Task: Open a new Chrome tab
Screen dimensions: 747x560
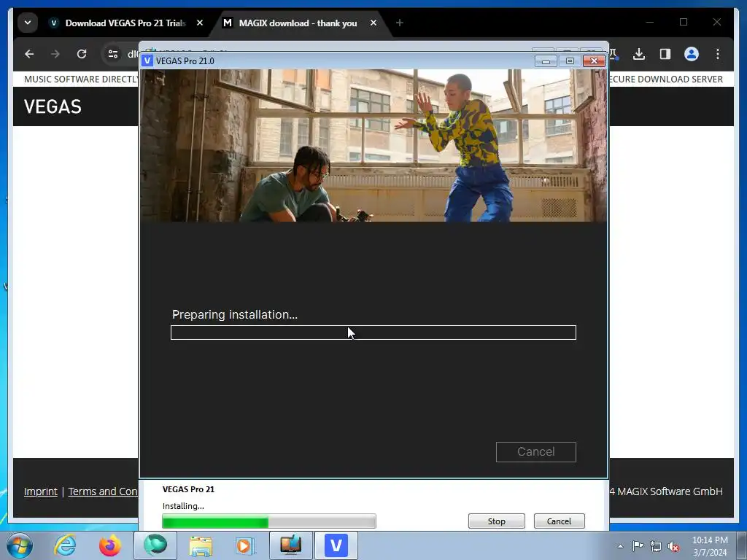Action: 399,23
